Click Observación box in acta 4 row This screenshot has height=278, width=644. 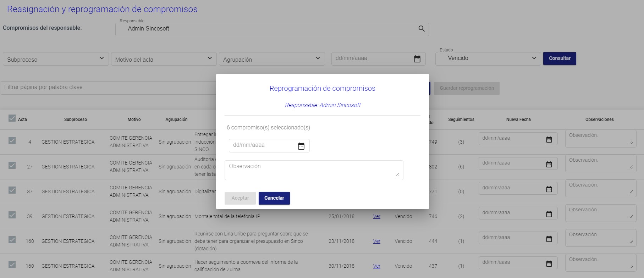[x=601, y=139]
